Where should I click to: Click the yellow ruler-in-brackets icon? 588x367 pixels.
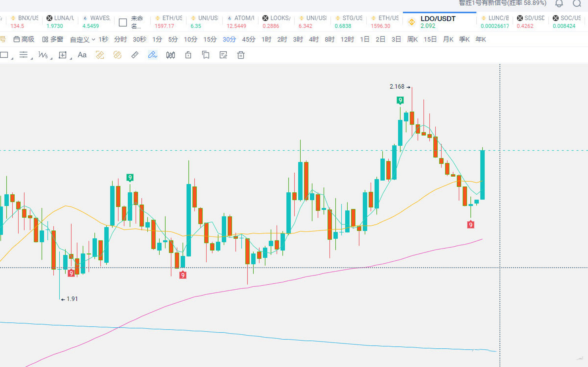[100, 55]
